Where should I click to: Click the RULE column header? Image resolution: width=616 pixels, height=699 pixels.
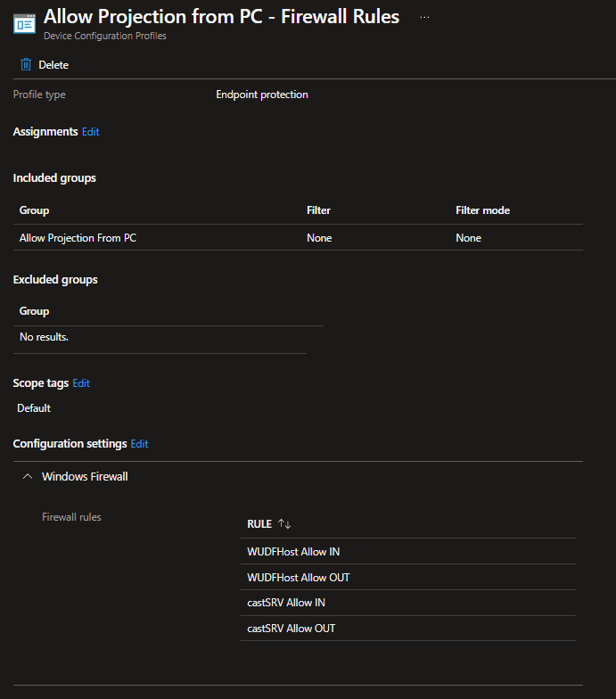[259, 524]
